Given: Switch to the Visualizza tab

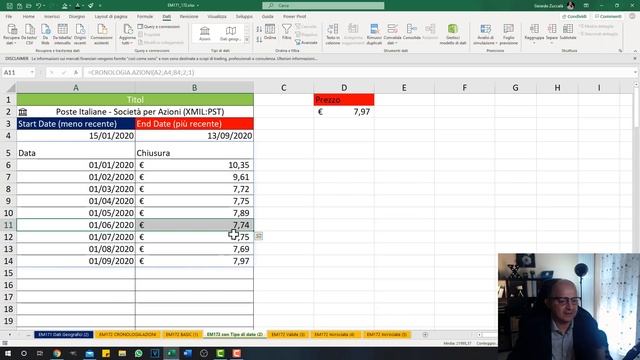Looking at the screenshot, I should coord(217,16).
